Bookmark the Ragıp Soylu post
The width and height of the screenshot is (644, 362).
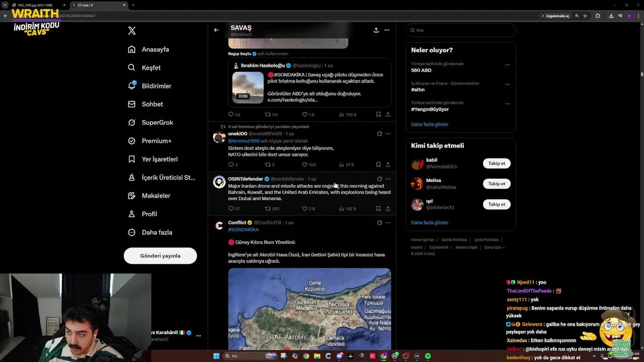[378, 115]
